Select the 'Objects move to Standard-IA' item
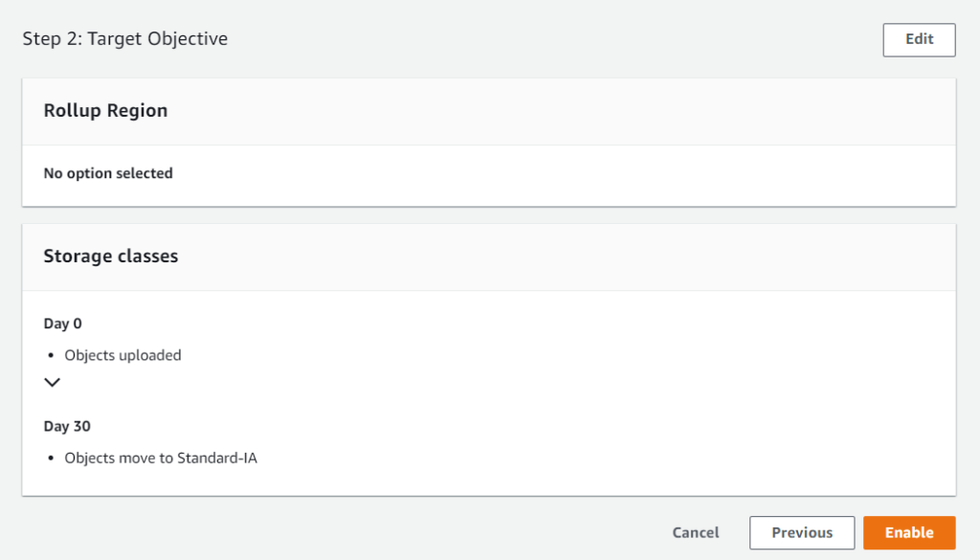This screenshot has height=560, width=980. click(161, 458)
